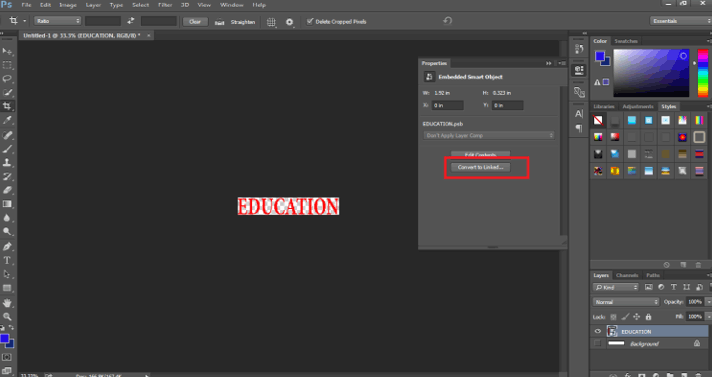This screenshot has width=712, height=377.
Task: Select the History Brush tool
Action: [7, 176]
